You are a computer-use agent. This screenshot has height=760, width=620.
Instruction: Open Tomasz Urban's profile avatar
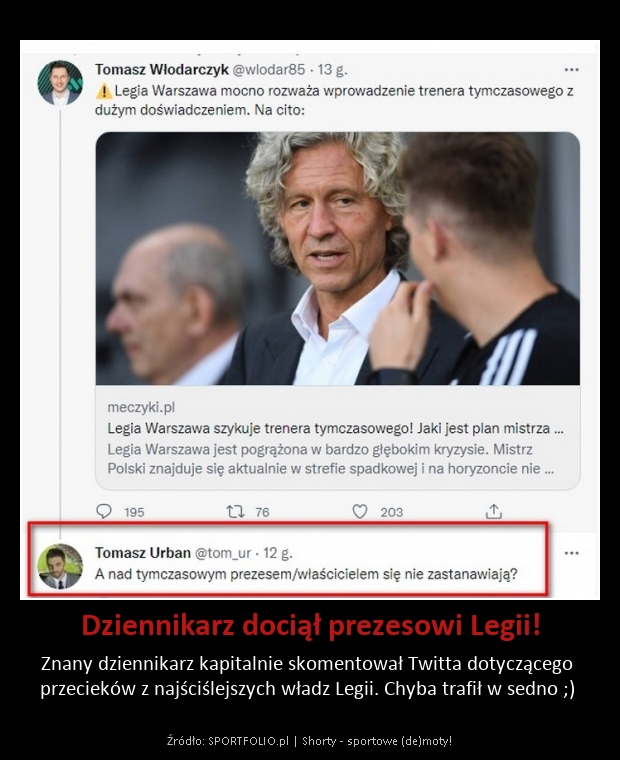coord(60,566)
